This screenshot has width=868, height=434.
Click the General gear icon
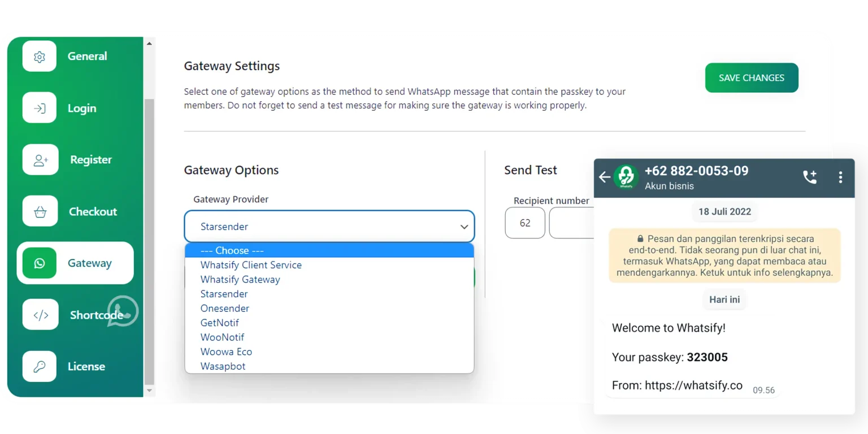pos(40,57)
